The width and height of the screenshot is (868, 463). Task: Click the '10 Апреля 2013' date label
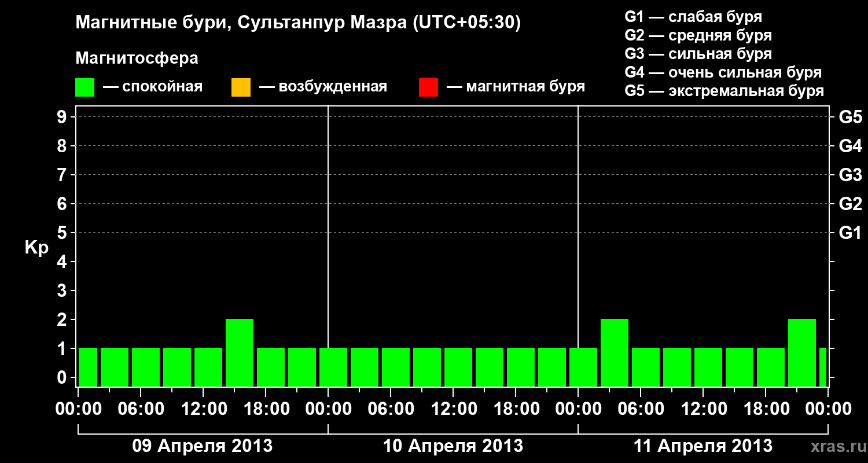click(x=453, y=446)
